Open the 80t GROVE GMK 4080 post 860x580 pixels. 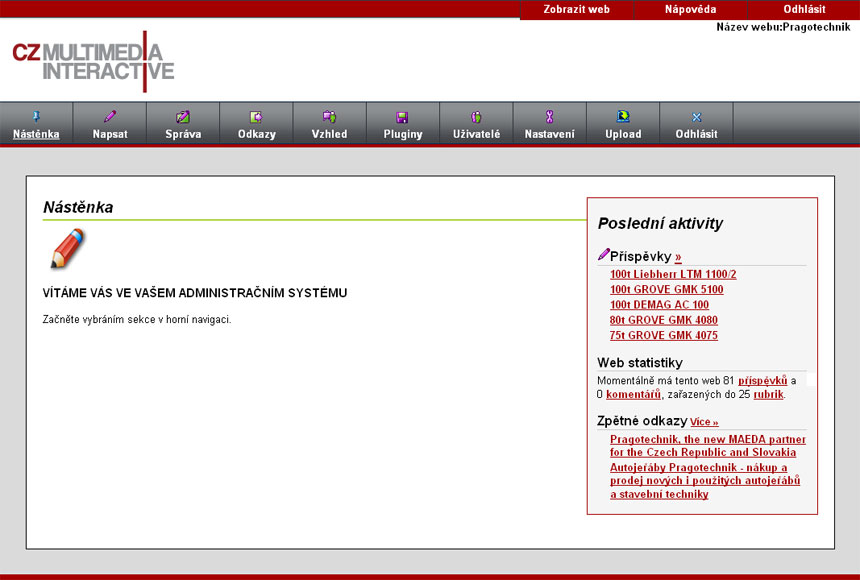[x=663, y=320]
